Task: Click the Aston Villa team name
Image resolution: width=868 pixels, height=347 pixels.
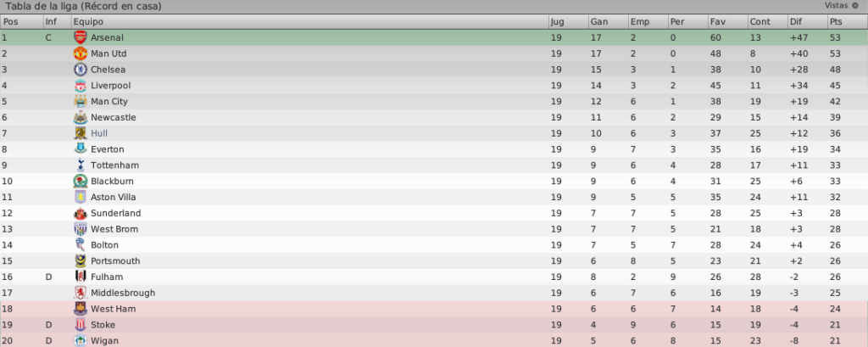Action: [114, 198]
